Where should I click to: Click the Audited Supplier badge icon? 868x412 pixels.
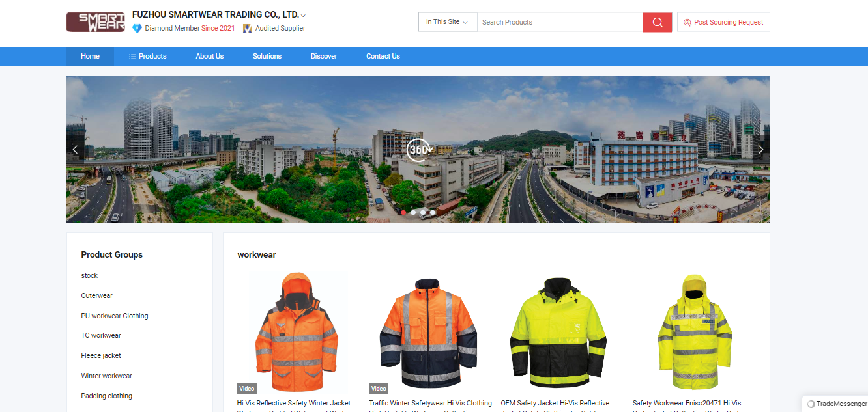point(248,29)
